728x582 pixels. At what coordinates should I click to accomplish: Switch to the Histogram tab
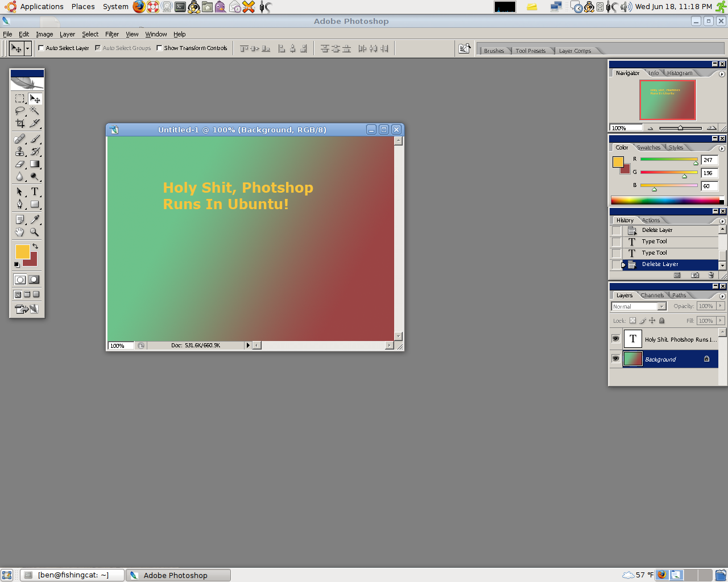680,73
